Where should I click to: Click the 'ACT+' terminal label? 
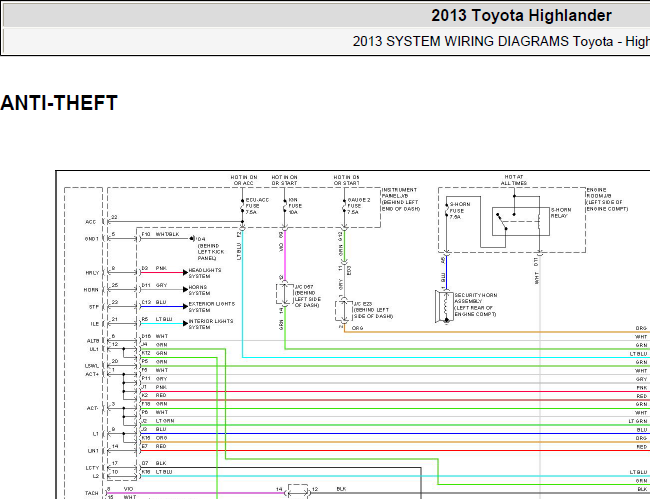point(92,375)
